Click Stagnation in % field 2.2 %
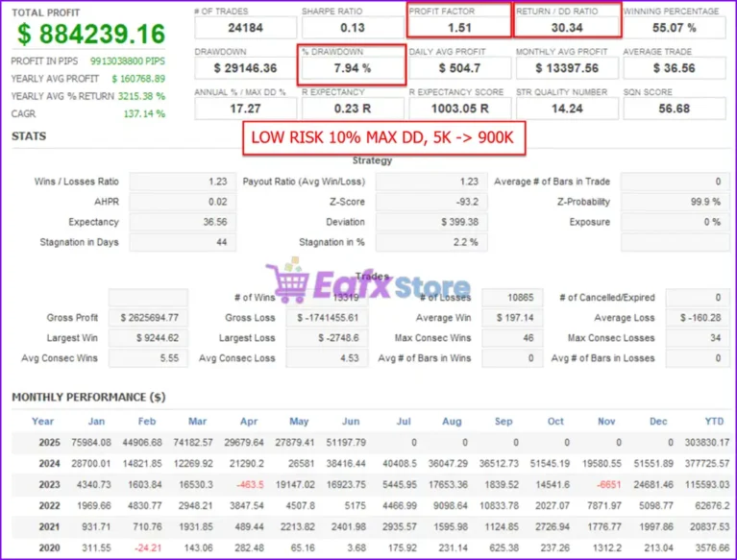This screenshot has height=560, width=737. pos(431,242)
